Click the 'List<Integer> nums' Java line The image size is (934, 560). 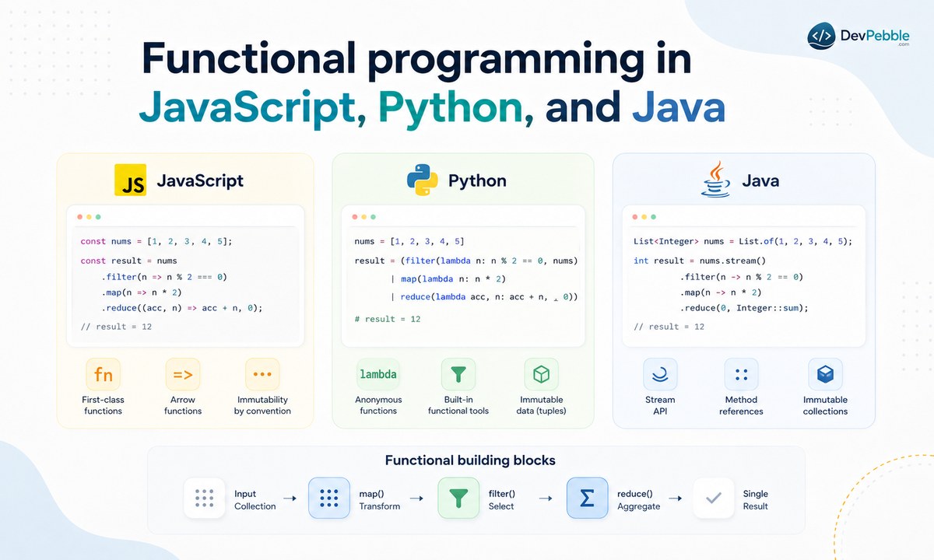[x=743, y=241]
